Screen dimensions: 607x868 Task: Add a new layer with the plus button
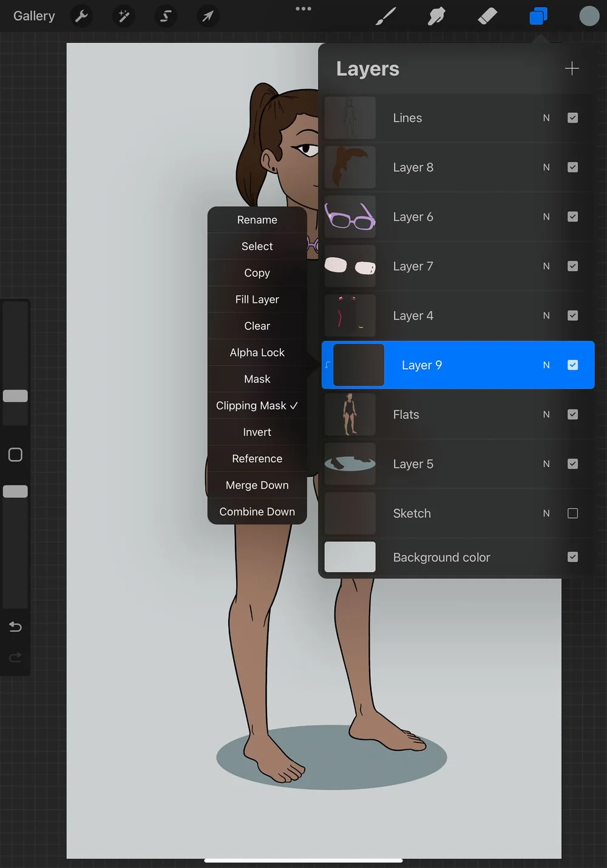click(571, 68)
